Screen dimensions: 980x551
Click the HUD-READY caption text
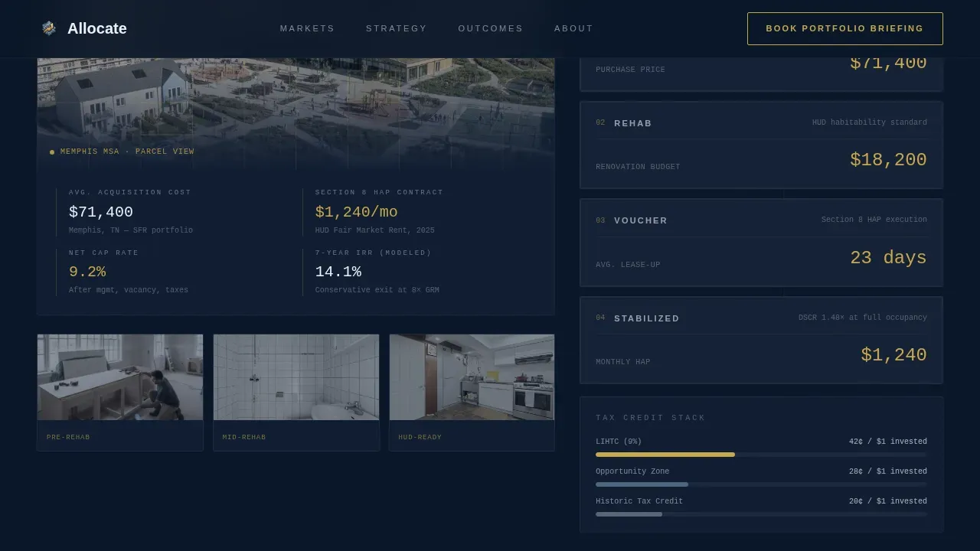click(x=420, y=438)
